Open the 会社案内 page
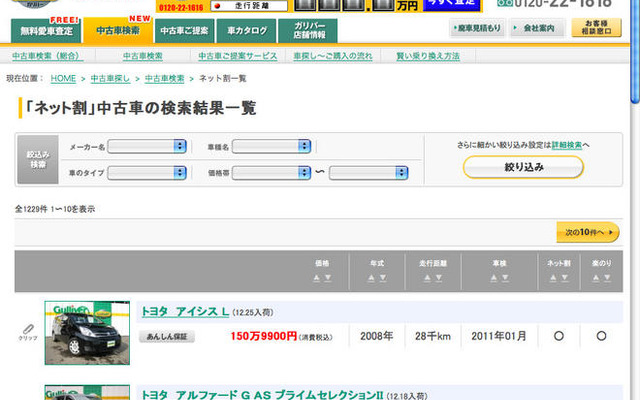 point(537,28)
